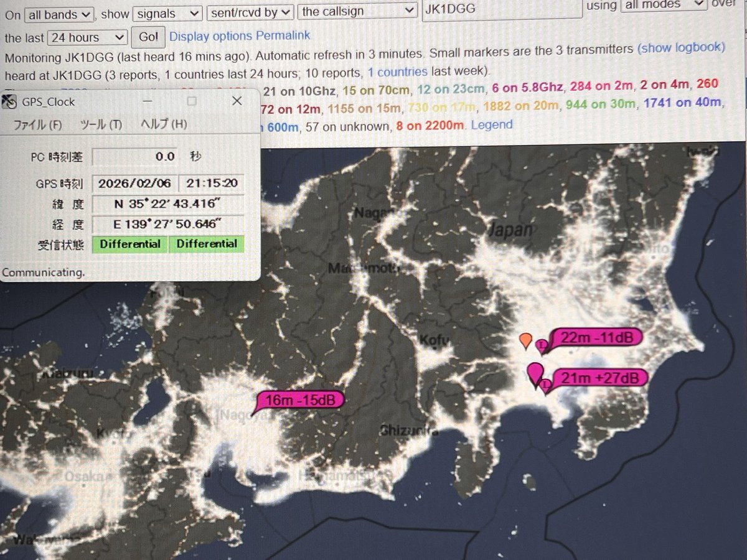
Task: Open the (show logbook) link
Action: pos(681,47)
